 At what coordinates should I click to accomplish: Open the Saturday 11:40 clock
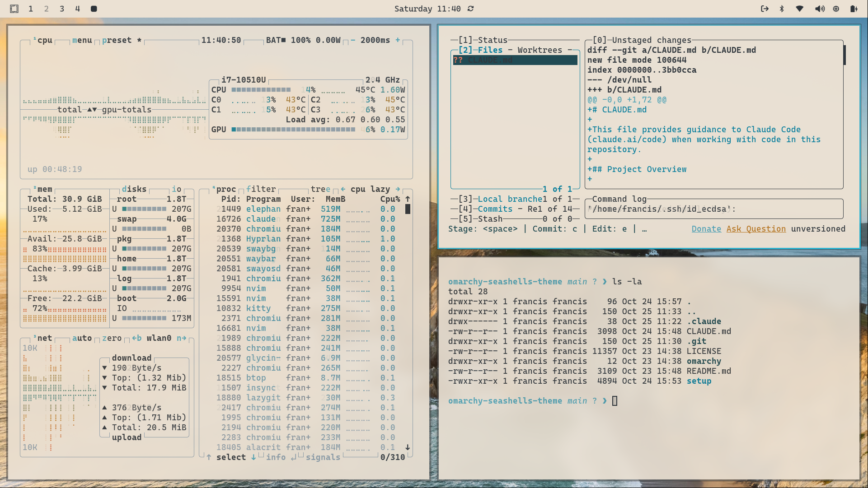coord(427,9)
